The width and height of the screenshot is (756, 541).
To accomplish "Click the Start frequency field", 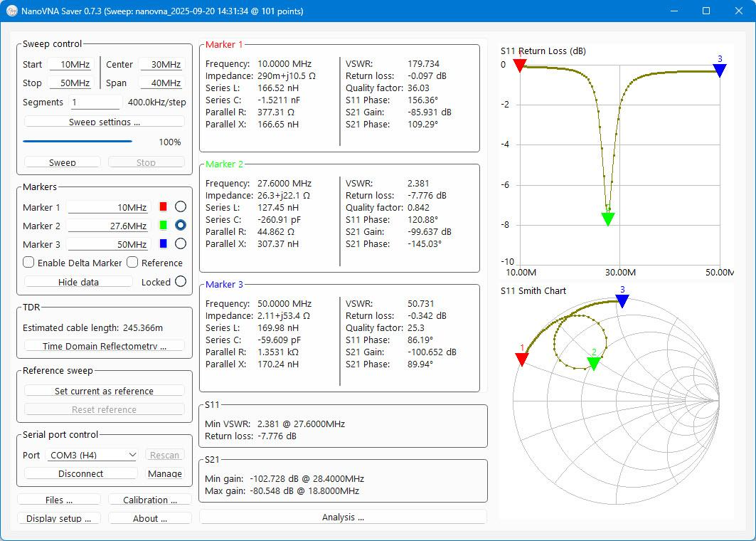I will coord(71,64).
